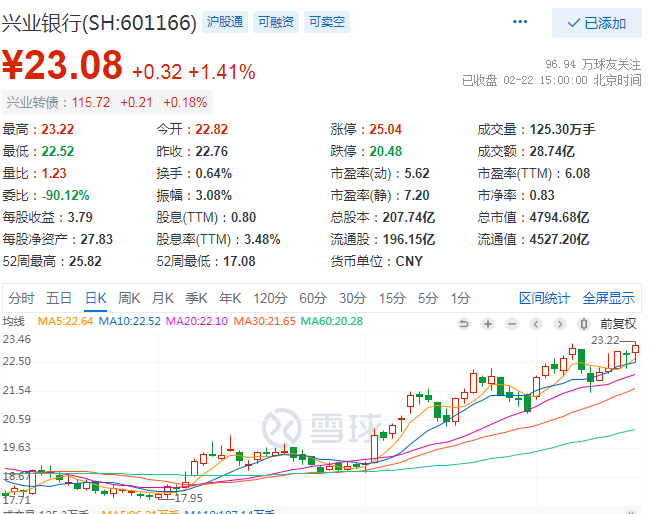
Task: Click the 17.95 low marker on chart
Action: click(189, 498)
